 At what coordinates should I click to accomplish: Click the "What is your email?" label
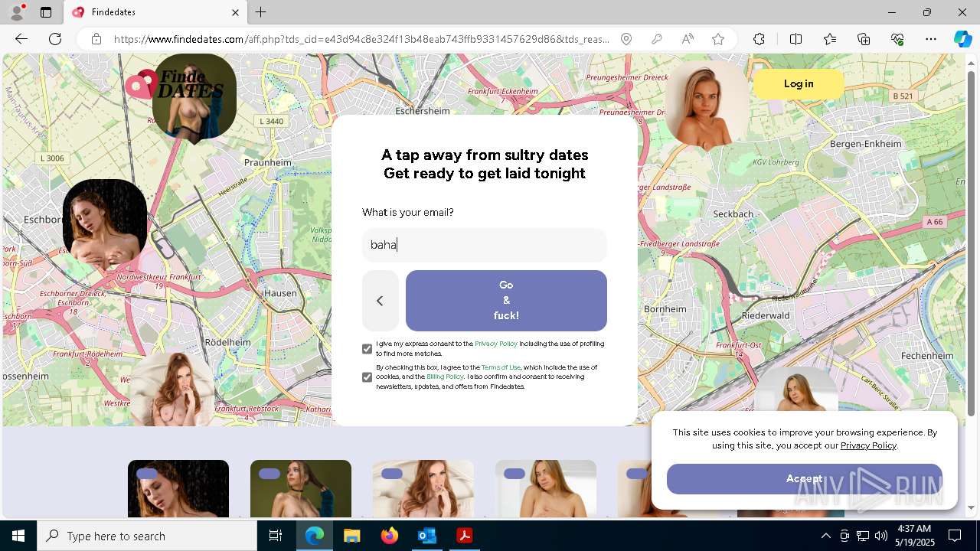click(x=408, y=212)
